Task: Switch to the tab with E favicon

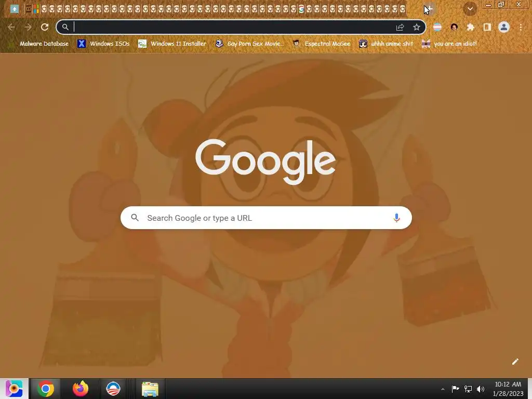Action: pyautogui.click(x=29, y=9)
